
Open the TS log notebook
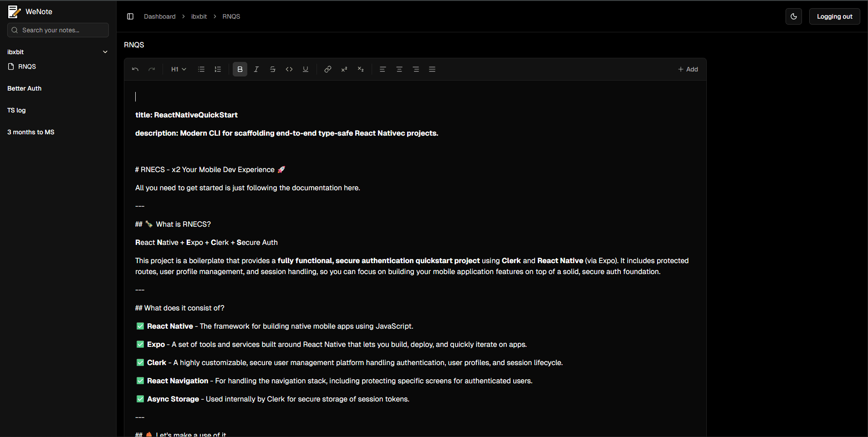pyautogui.click(x=16, y=110)
